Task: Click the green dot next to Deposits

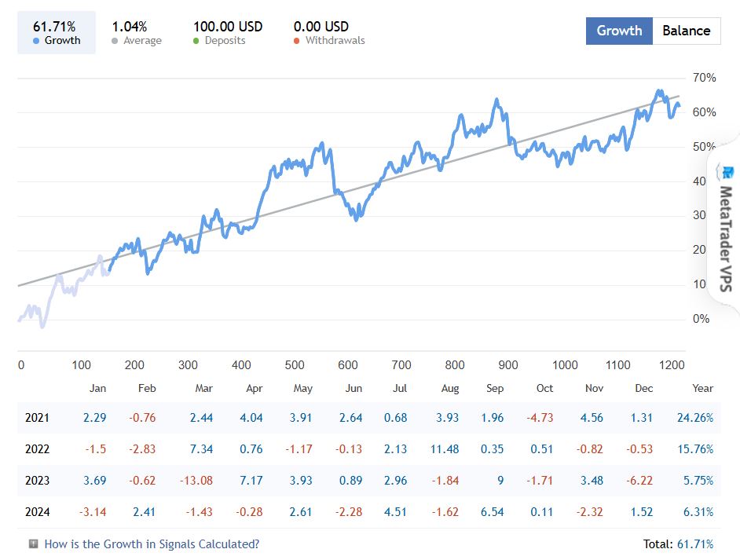Action: point(196,41)
